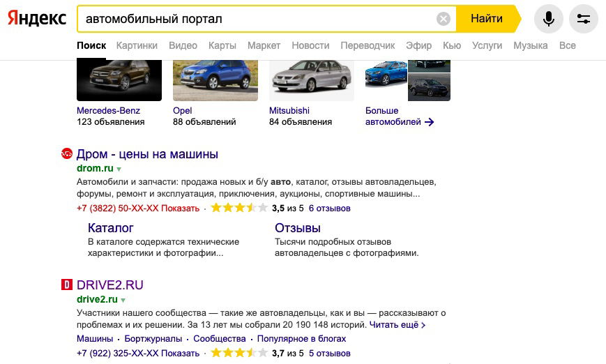The image size is (606, 364).
Task: Click arrow next to Больше автомобилей
Action: pyautogui.click(x=429, y=122)
